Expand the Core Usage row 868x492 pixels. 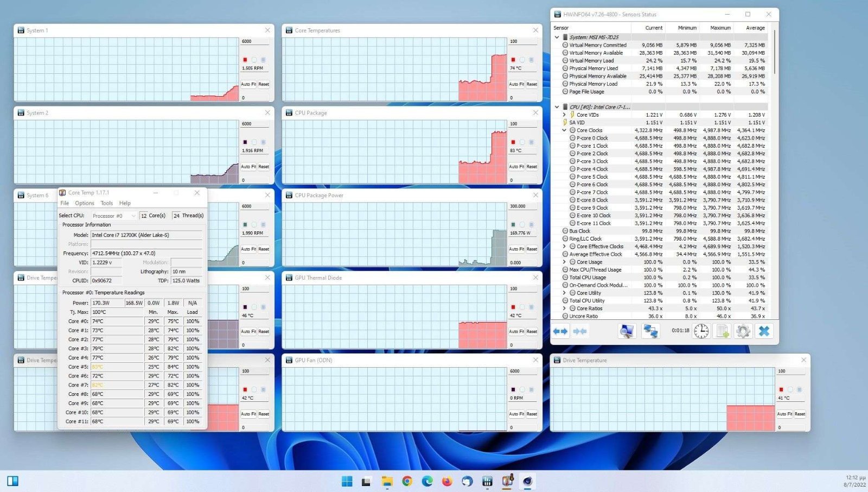(x=564, y=262)
